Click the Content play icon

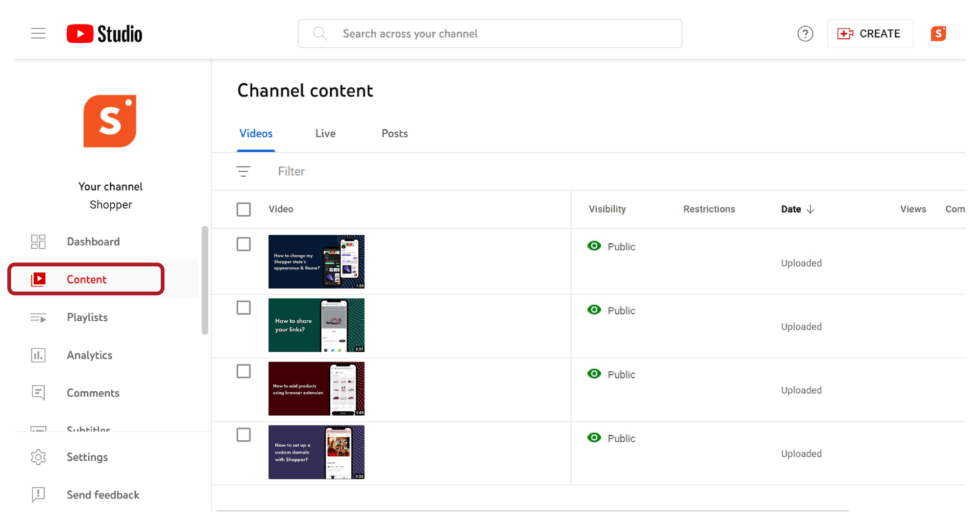pos(38,279)
